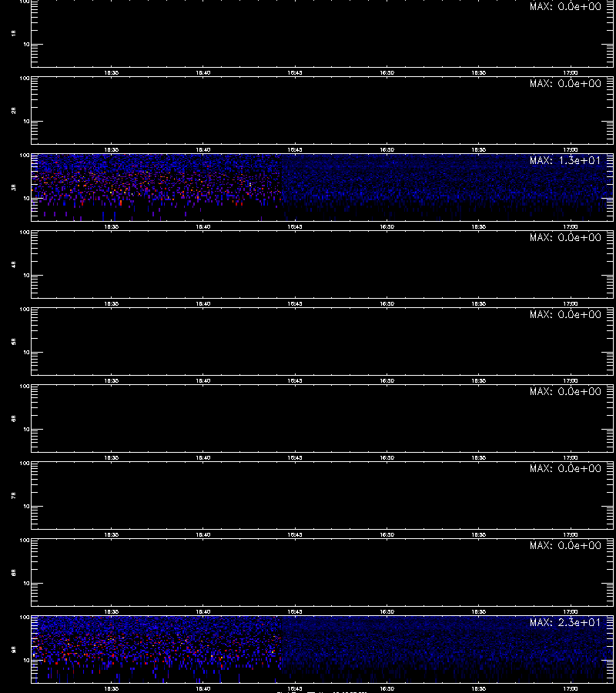The height and width of the screenshot is (693, 616).
Task: Click the 10 y-axis label of panel 9R
Action: click(26, 661)
